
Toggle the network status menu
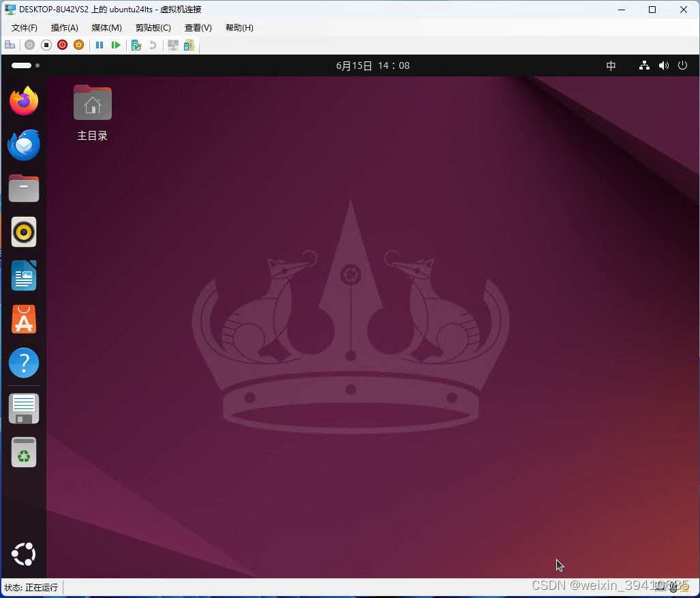tap(644, 65)
